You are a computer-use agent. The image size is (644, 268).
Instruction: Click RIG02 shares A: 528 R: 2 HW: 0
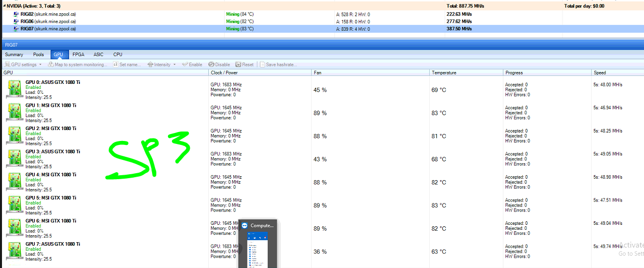353,14
